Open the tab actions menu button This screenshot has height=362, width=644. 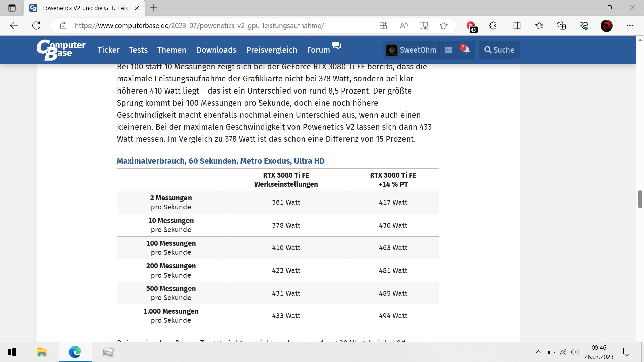tap(12, 8)
